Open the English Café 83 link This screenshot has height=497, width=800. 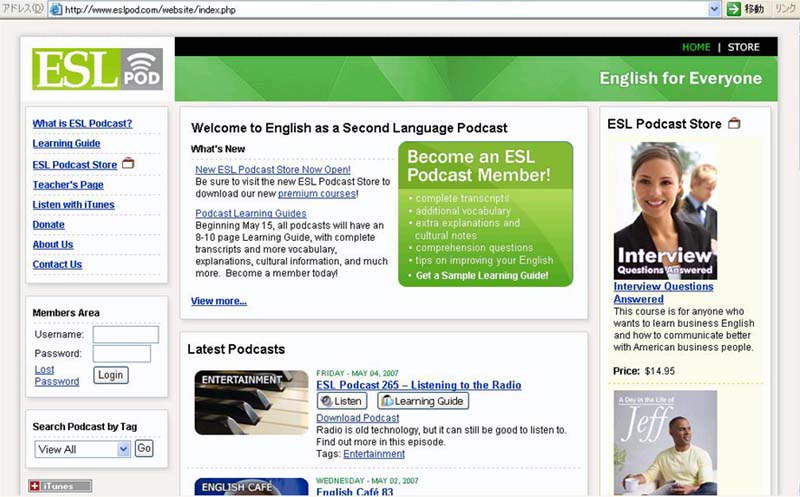point(355,492)
